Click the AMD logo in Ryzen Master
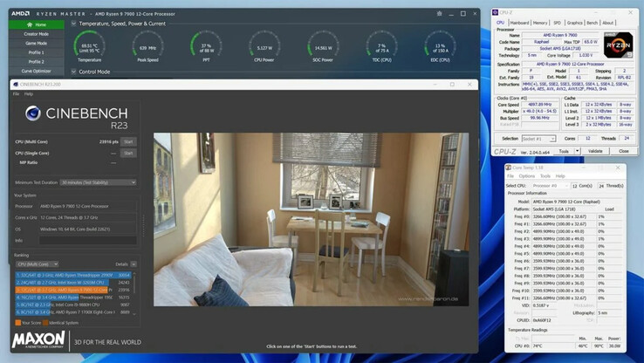 pyautogui.click(x=20, y=14)
